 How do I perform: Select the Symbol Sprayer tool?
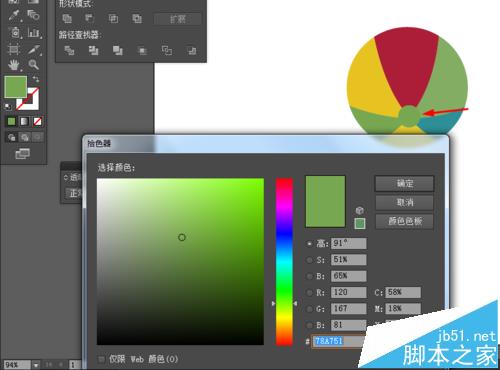[x=14, y=32]
